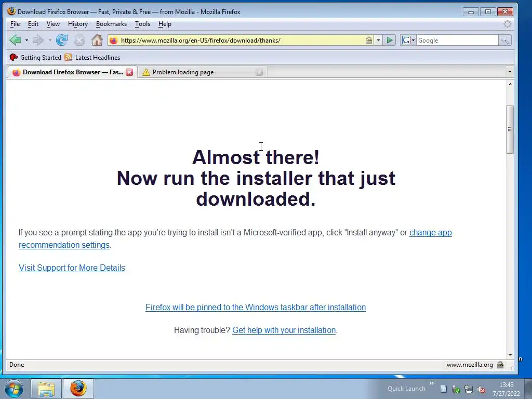Viewport: 532px width, 399px height.
Task: Click the Firefox taskbar button
Action: (x=78, y=389)
